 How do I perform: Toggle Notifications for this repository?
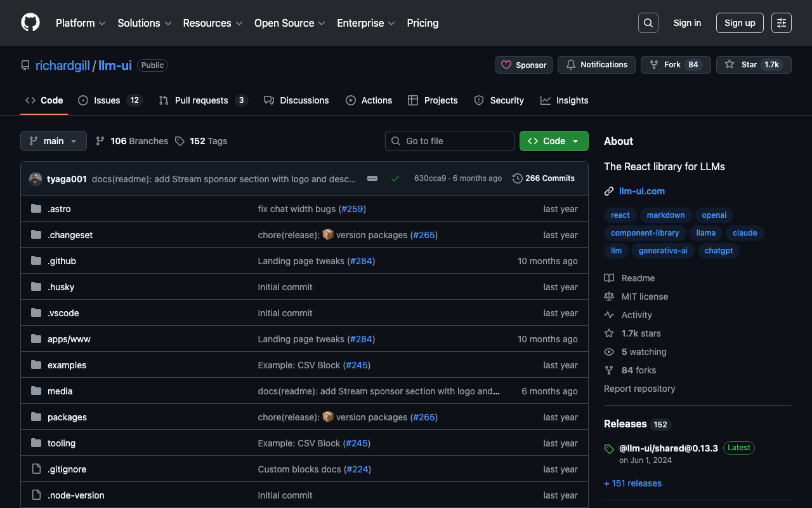(x=596, y=65)
